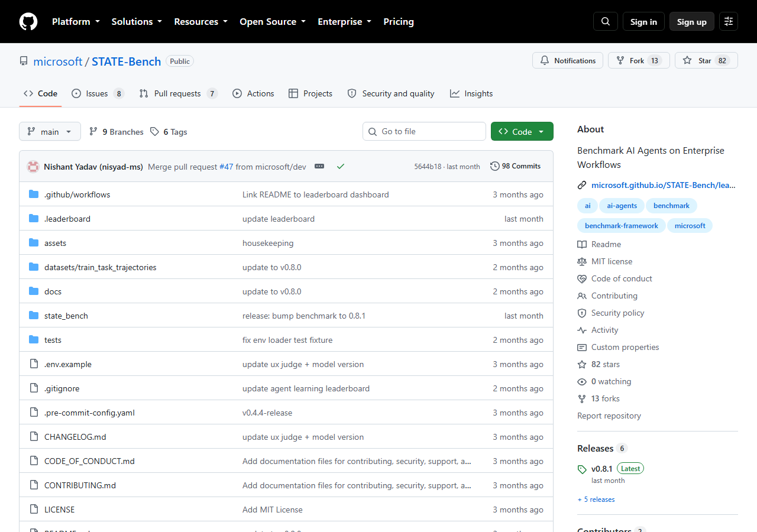Click the Sign in button
Image resolution: width=757 pixels, height=532 pixels.
pos(643,21)
